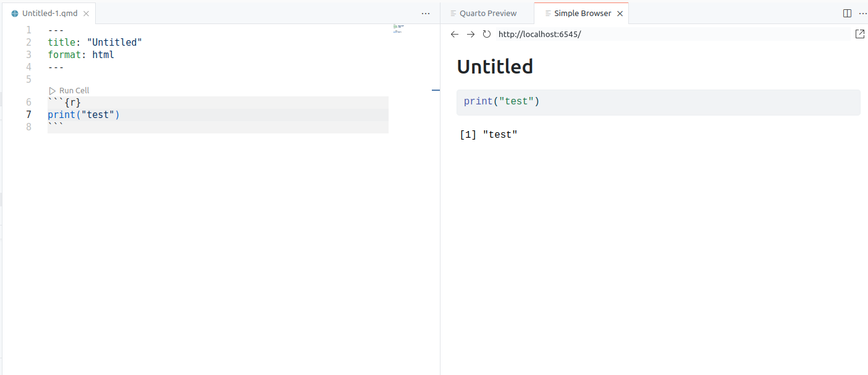The height and width of the screenshot is (375, 868).
Task: Click the localhost URL address field
Action: (x=540, y=34)
